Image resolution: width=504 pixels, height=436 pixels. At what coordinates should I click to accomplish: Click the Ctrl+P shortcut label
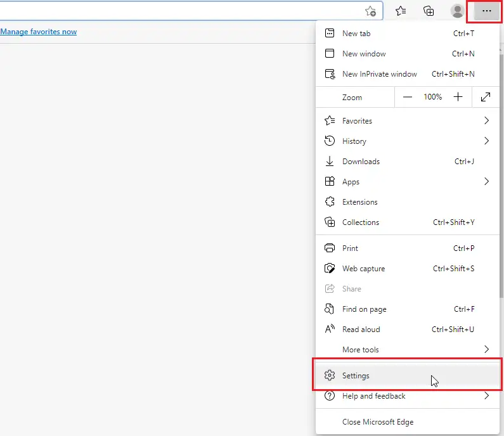coord(464,248)
